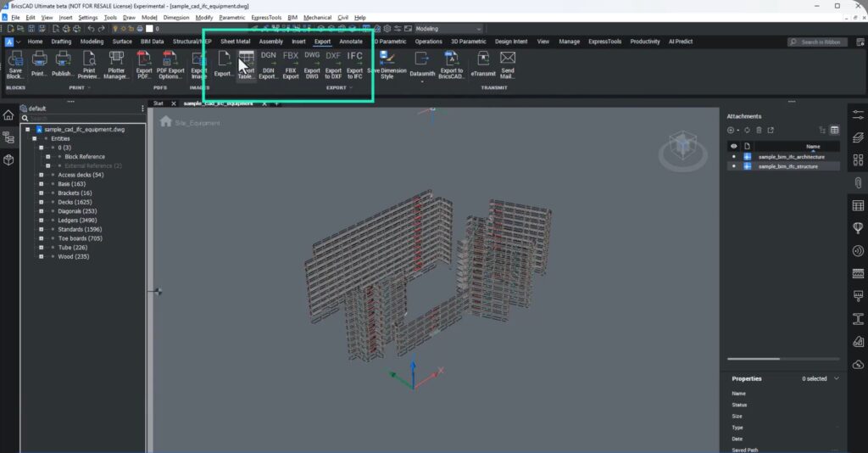Click the Export to DXF icon
Viewport: 868px width, 453px height.
tap(333, 64)
